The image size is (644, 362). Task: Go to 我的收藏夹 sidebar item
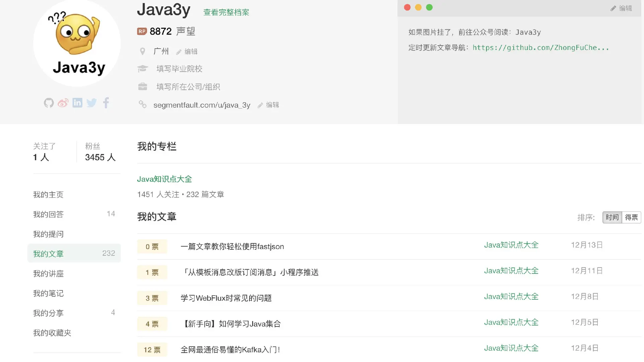[x=52, y=333]
